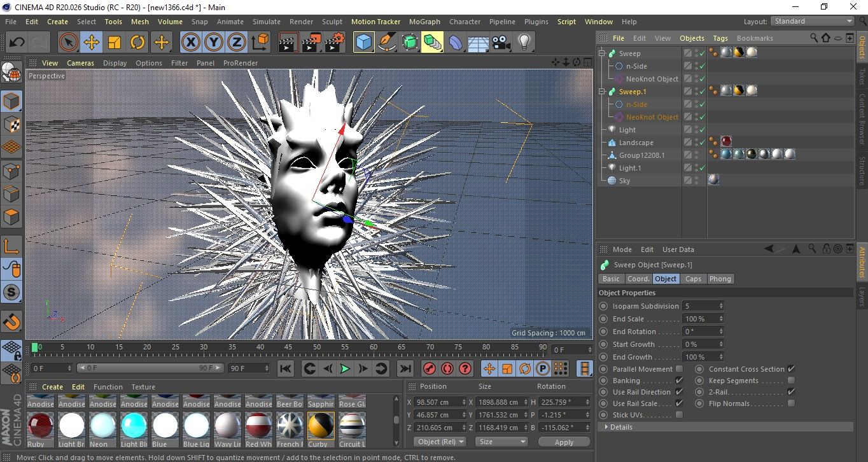Switch to Texture mode icon

point(11,124)
